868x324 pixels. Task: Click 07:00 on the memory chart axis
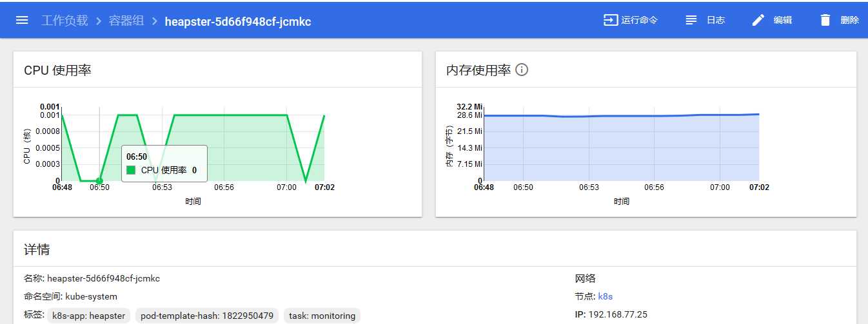coord(720,187)
